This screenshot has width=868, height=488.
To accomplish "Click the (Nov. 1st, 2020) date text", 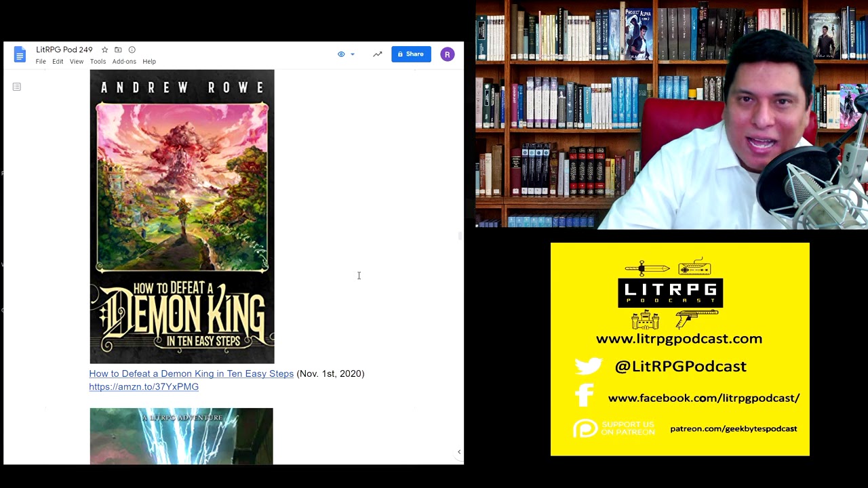I will pyautogui.click(x=330, y=373).
